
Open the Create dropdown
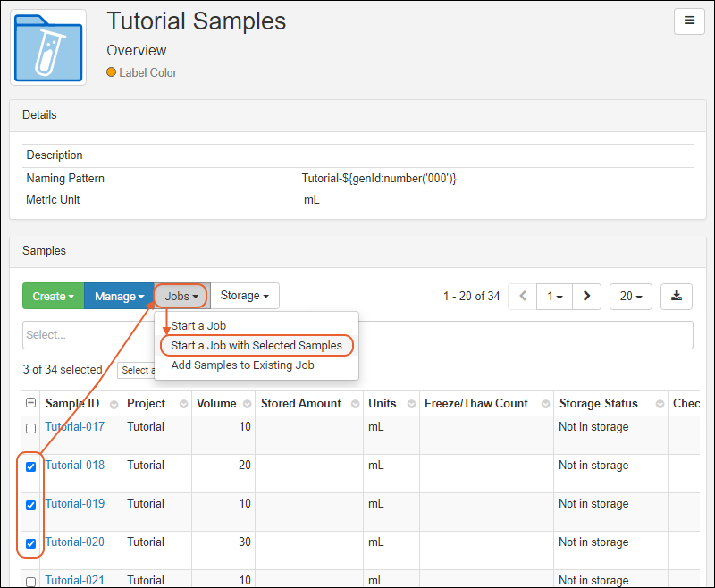(53, 296)
